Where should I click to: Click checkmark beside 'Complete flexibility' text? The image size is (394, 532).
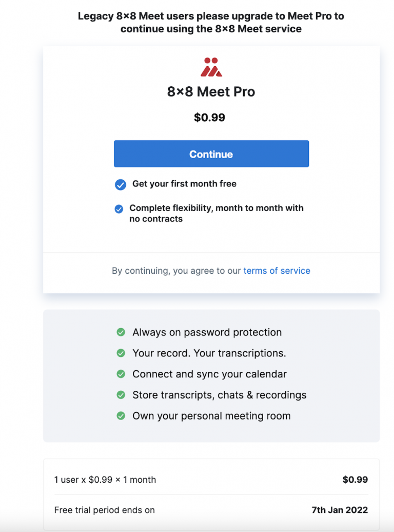tap(119, 209)
